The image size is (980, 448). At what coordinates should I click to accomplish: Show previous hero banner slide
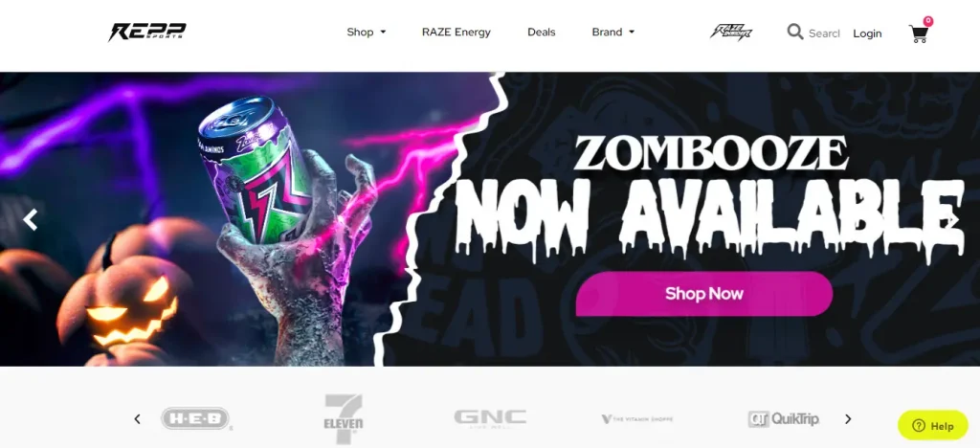[x=30, y=219]
